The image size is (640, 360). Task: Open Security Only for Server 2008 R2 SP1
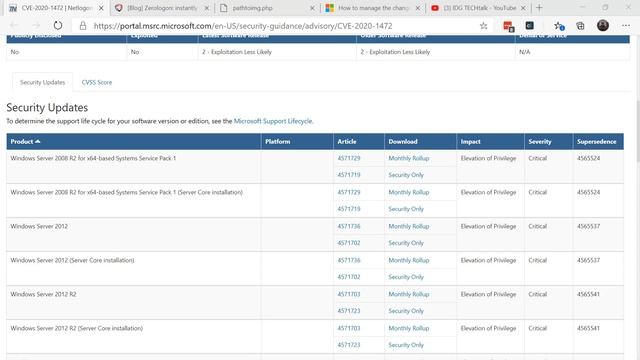coord(406,175)
